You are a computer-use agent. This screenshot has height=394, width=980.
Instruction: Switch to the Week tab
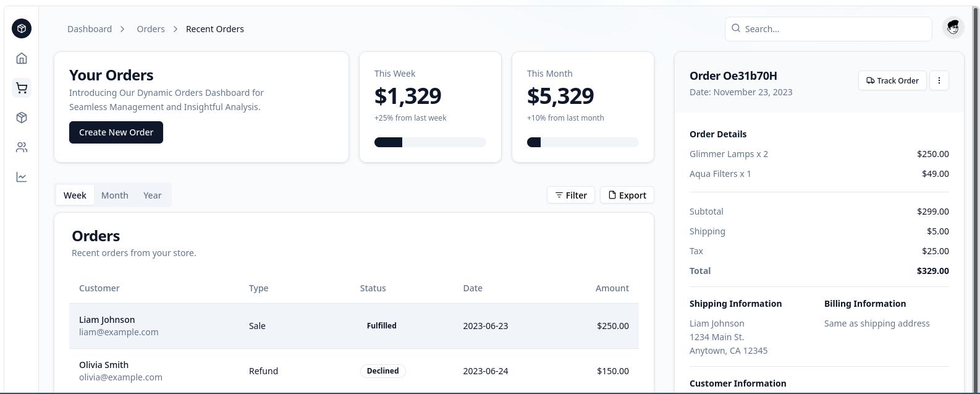click(75, 195)
